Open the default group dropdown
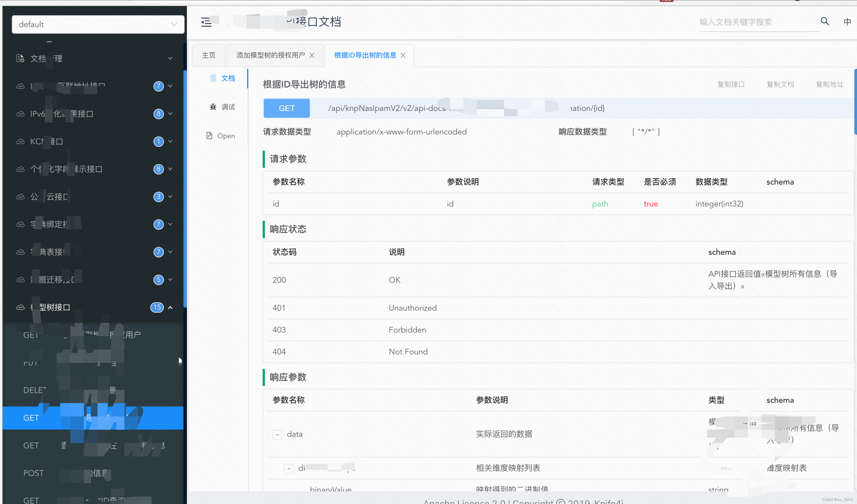857x504 pixels. [98, 24]
